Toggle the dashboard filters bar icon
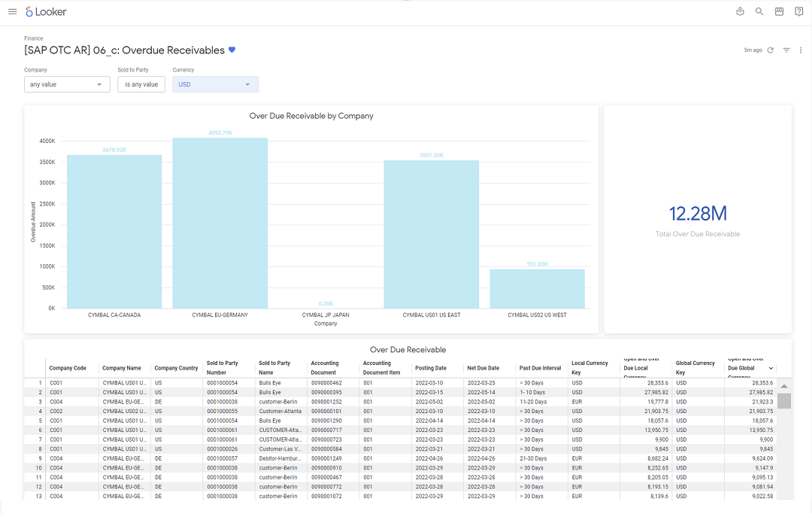The width and height of the screenshot is (812, 514). [x=786, y=50]
